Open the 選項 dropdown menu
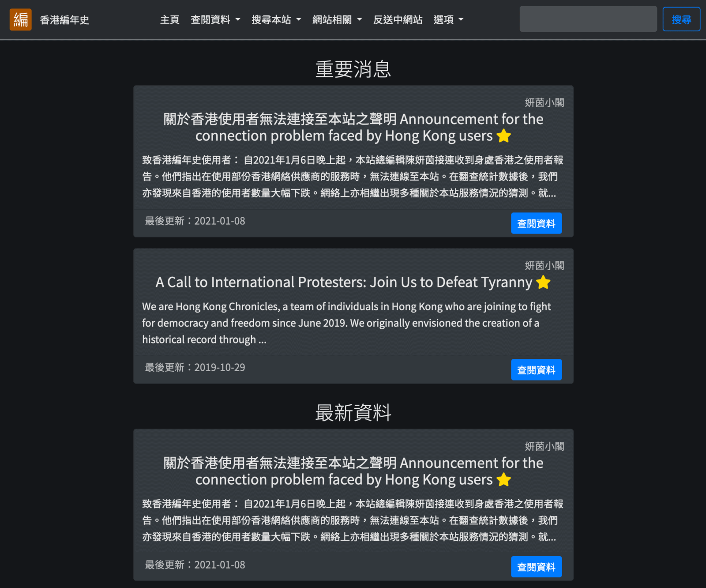The image size is (706, 588). click(x=448, y=19)
